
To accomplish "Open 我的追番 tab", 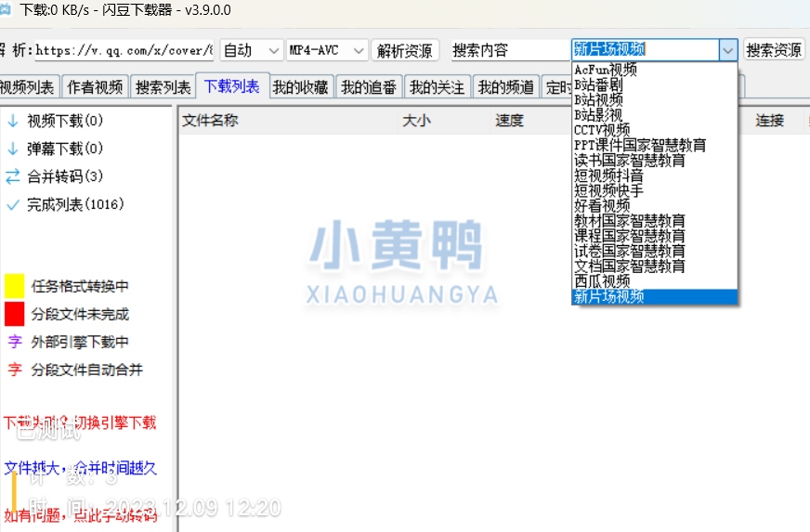I will tap(369, 87).
